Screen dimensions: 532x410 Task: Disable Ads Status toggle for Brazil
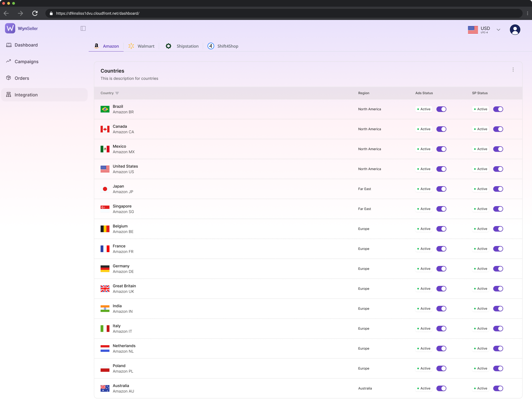tap(441, 109)
